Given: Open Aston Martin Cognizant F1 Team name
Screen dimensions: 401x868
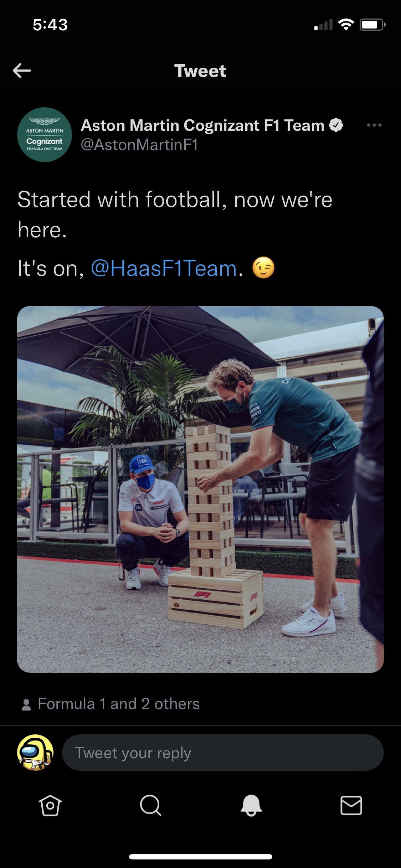Looking at the screenshot, I should point(202,125).
